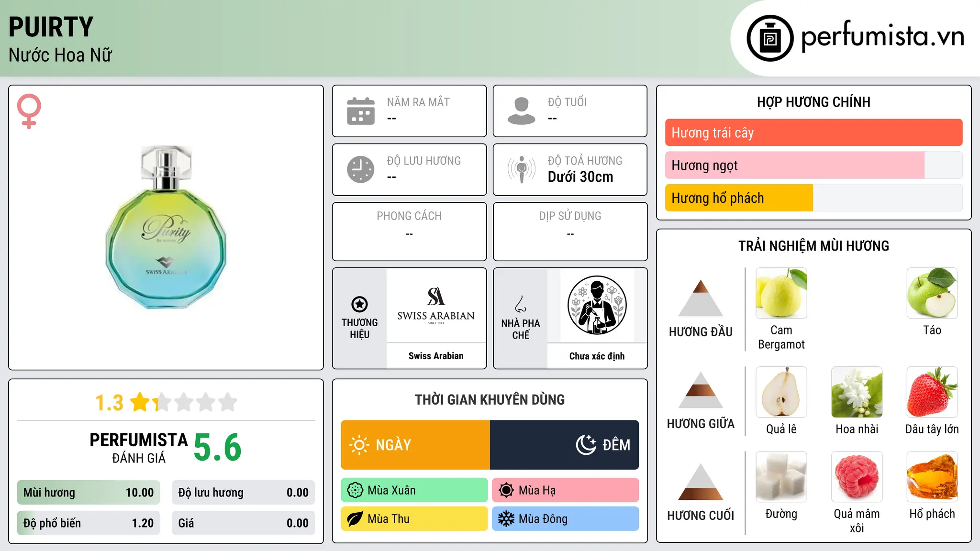Click the sun icon beside Mùa Hạ
This screenshot has height=551, width=980.
pos(506,490)
